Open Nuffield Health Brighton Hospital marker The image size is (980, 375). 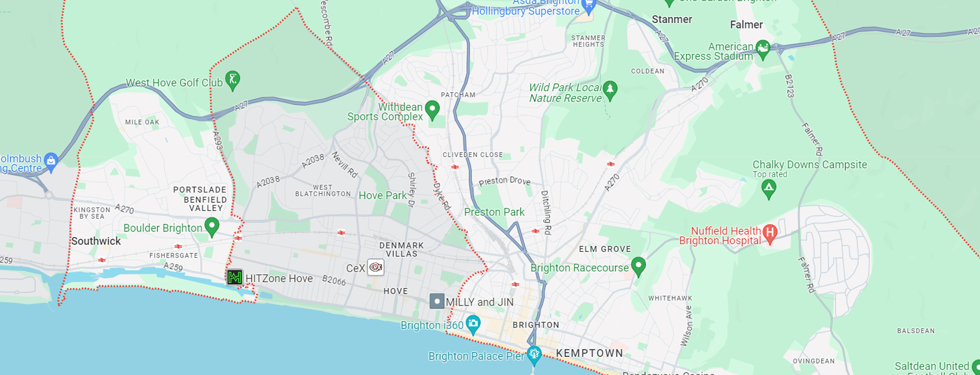point(770,233)
